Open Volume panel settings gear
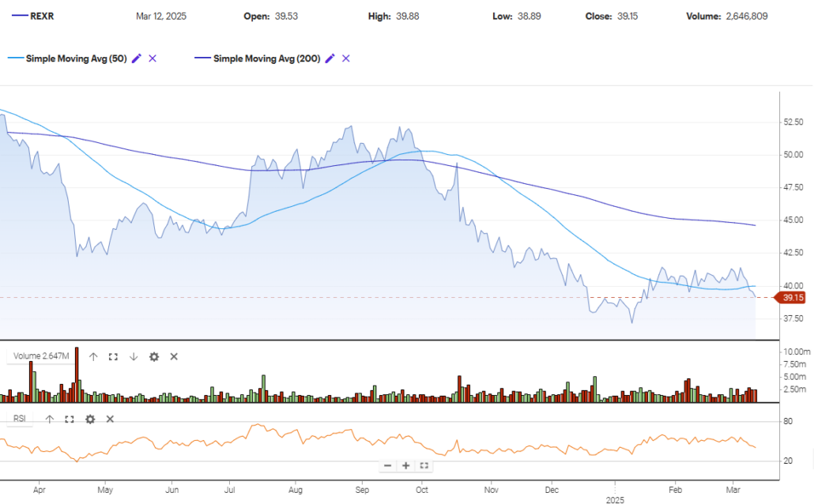This screenshot has width=814, height=504. coord(154,356)
